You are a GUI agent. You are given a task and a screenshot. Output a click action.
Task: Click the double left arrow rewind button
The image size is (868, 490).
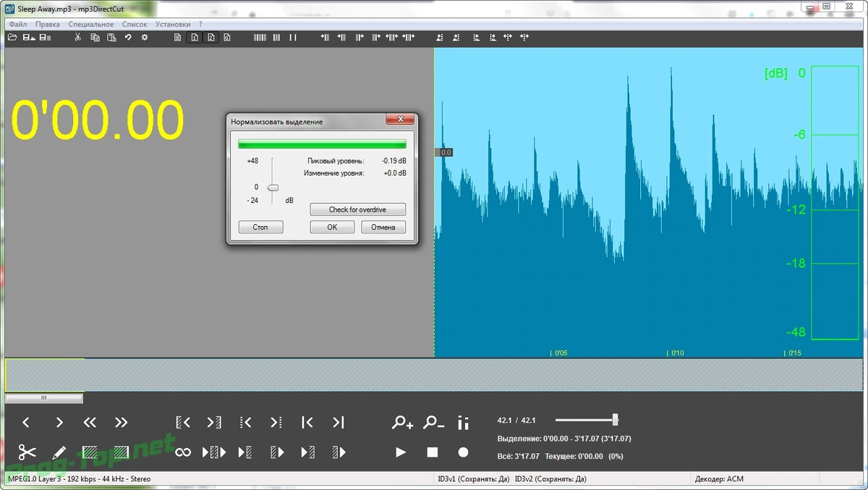point(90,422)
